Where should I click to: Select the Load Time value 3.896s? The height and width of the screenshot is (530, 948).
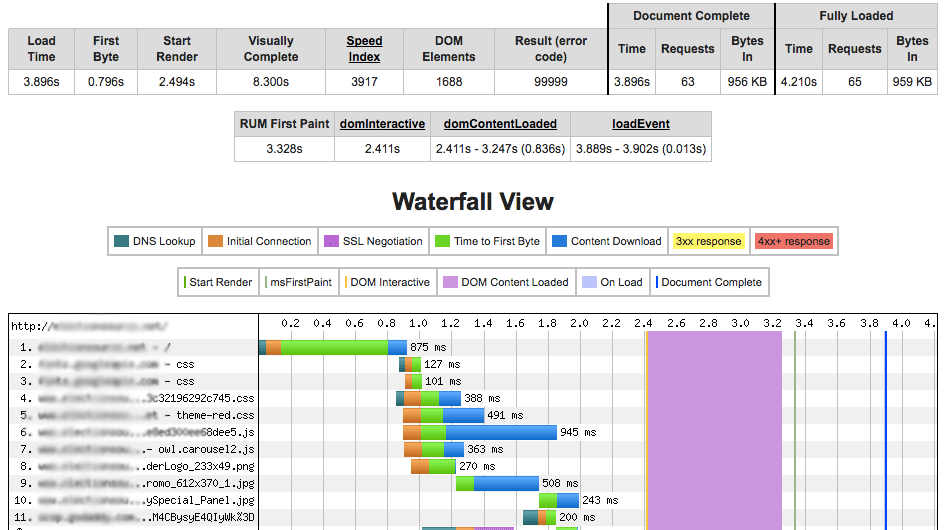click(41, 82)
